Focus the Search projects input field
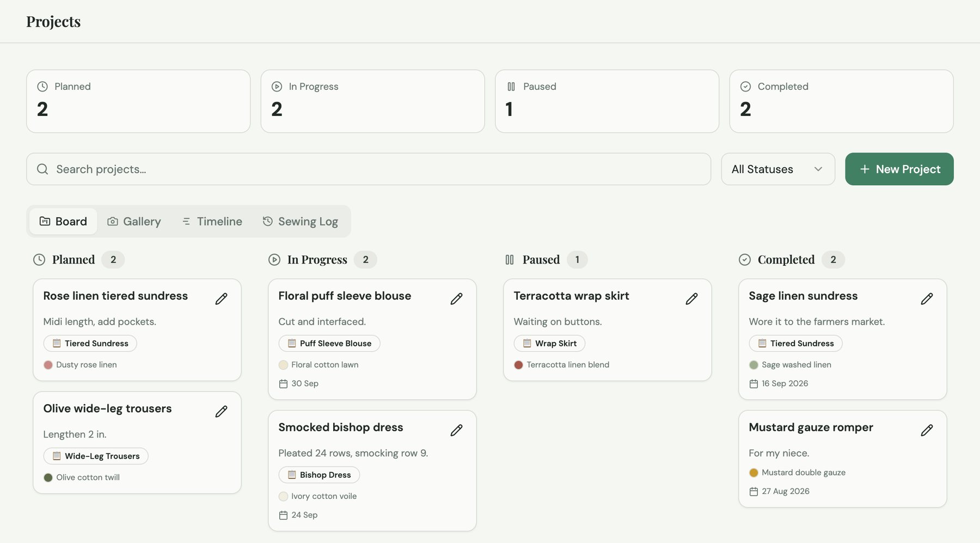 coord(369,169)
